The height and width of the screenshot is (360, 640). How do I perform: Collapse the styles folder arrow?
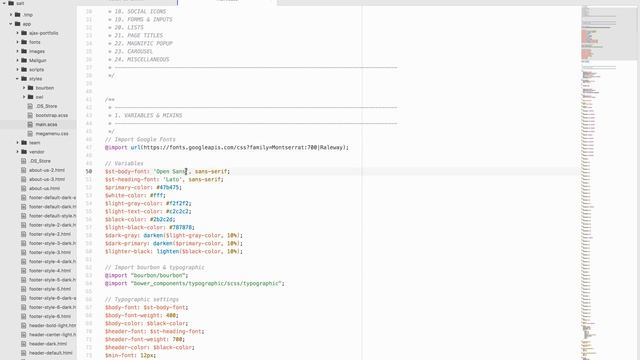[18, 78]
